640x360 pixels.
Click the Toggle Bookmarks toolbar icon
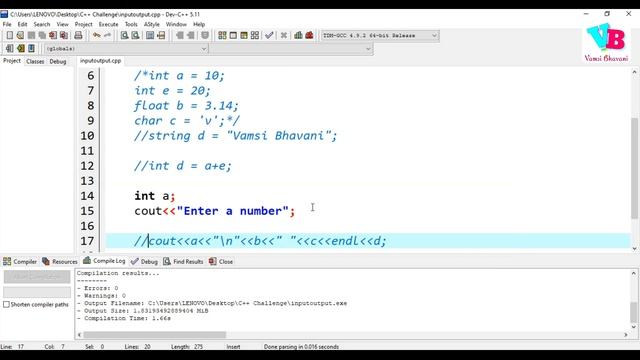[20, 49]
